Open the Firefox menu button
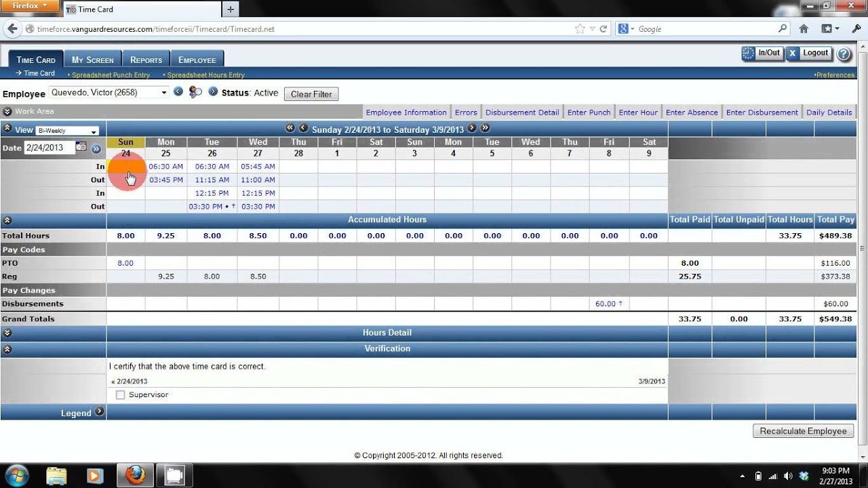Viewport: 868px width, 488px height. (x=29, y=5)
